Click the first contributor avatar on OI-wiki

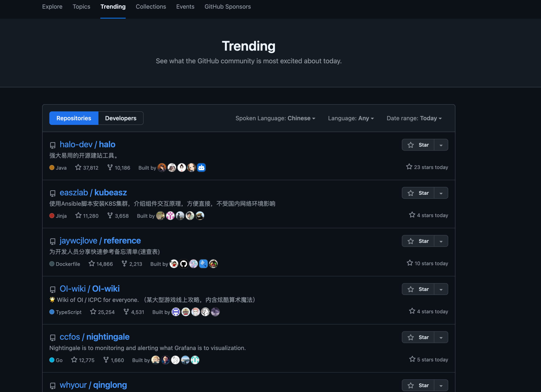tap(176, 312)
